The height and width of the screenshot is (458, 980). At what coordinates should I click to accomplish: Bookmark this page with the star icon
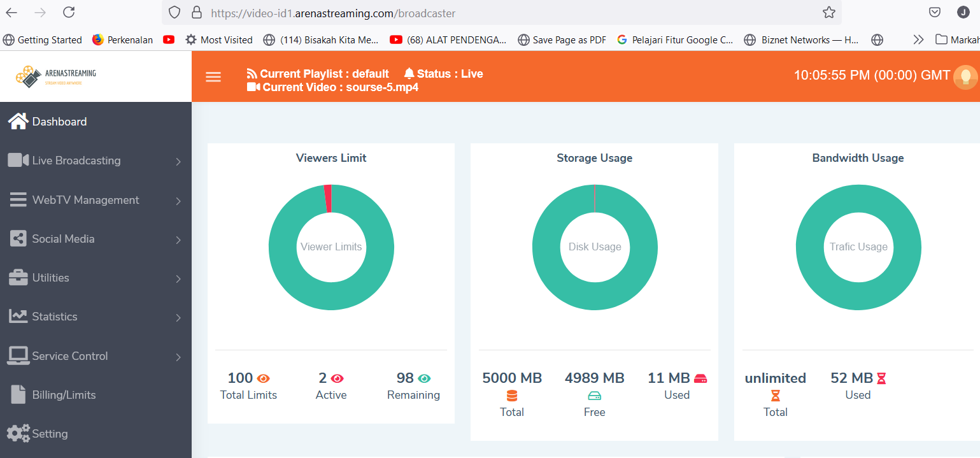click(828, 12)
